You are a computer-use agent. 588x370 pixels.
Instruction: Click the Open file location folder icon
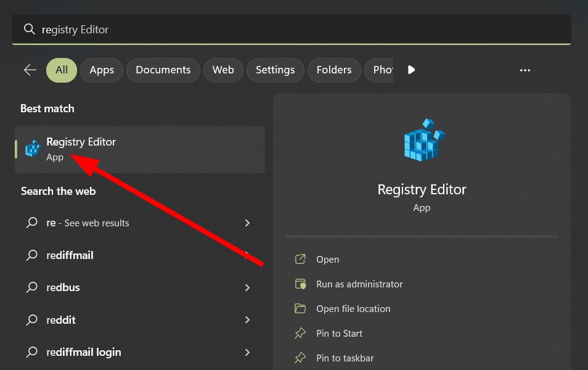(300, 308)
